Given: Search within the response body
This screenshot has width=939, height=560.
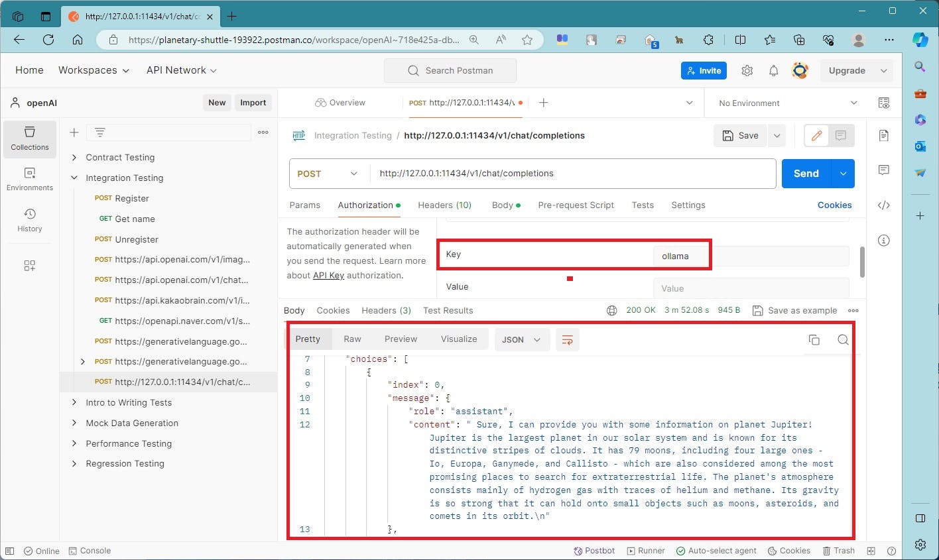Looking at the screenshot, I should click(x=843, y=340).
